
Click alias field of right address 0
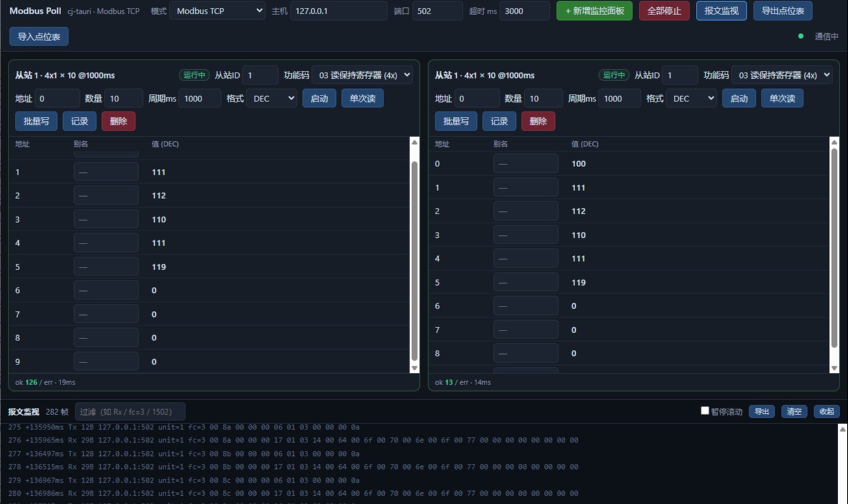pyautogui.click(x=526, y=164)
